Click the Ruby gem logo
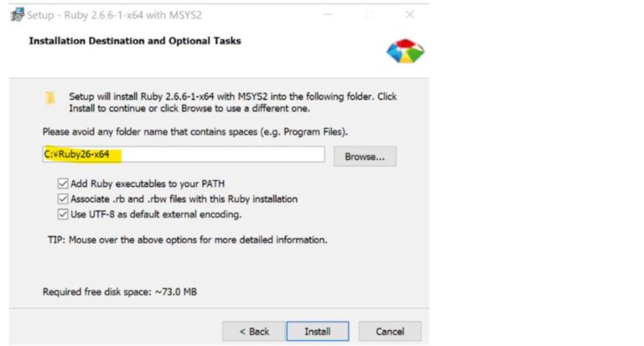 (x=405, y=51)
